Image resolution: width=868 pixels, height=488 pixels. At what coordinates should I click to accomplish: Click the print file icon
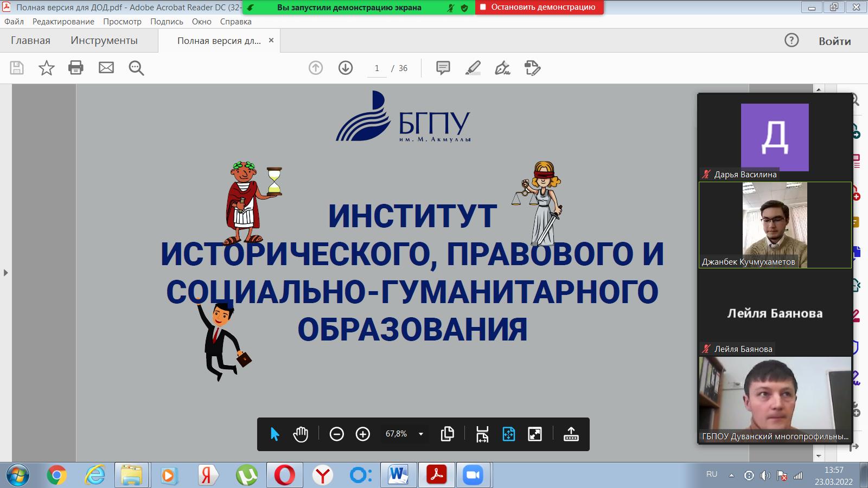(76, 68)
